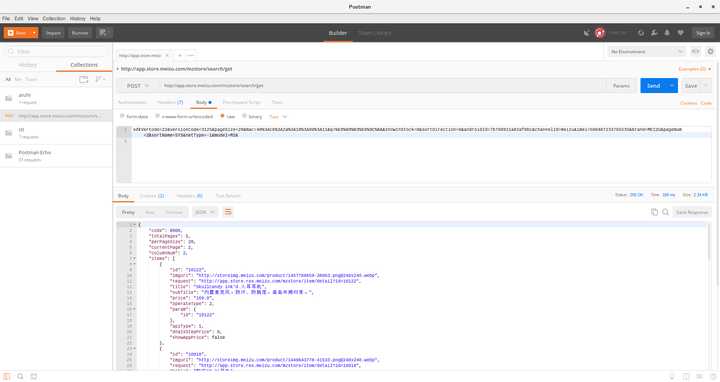
Task: Select the form-data body radio button
Action: [x=122, y=117]
